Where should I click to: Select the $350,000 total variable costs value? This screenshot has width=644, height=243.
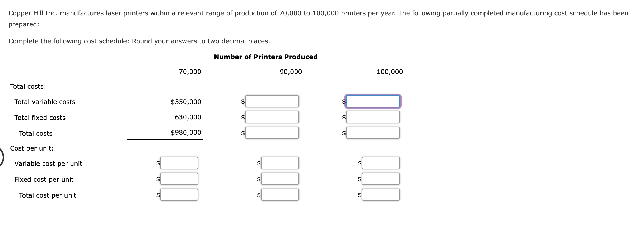coord(186,102)
